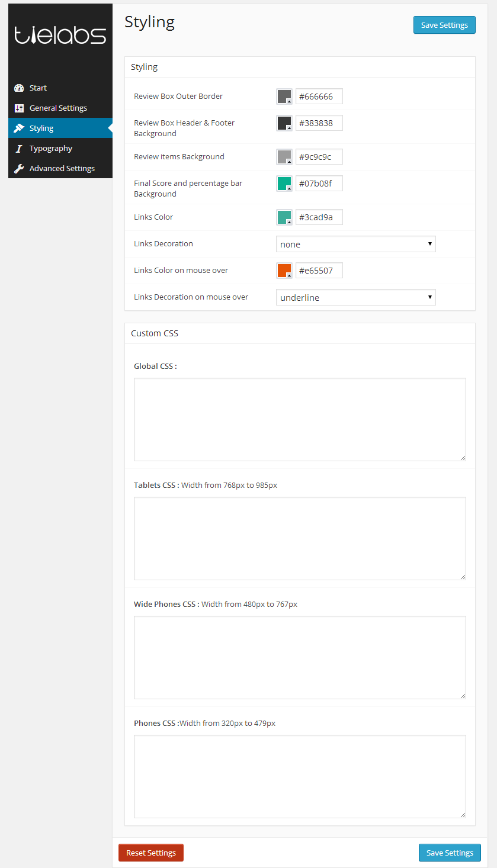Click the Advanced Settings wrench icon

[x=20, y=168]
